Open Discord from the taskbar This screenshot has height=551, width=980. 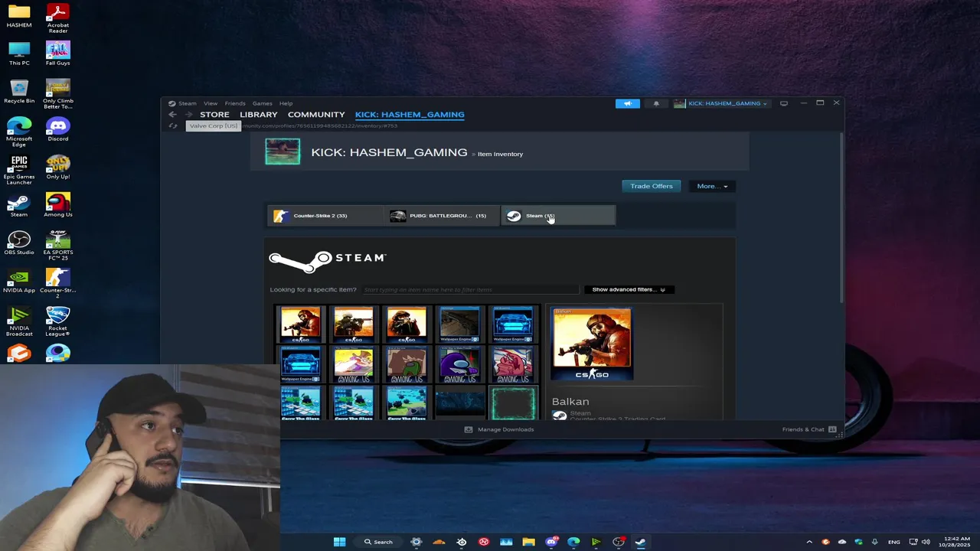551,542
